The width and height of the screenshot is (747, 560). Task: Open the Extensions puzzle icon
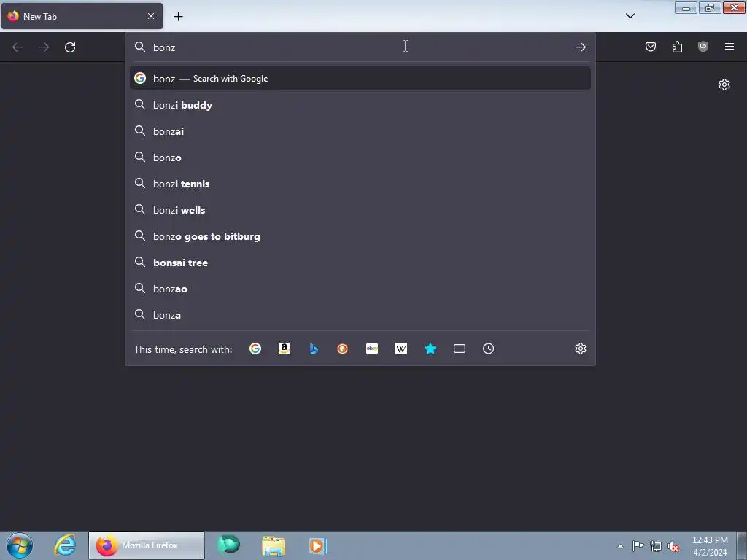677,47
